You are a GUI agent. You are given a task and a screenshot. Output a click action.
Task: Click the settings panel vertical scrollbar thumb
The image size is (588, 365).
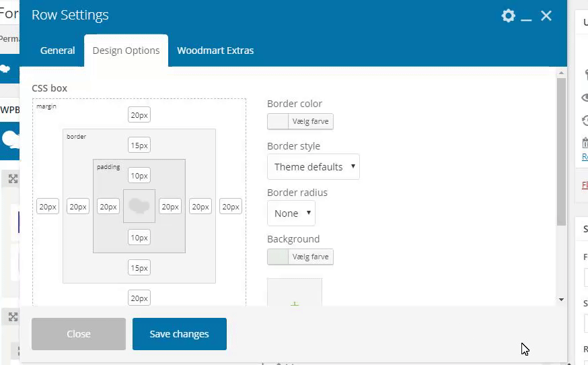tap(561, 152)
